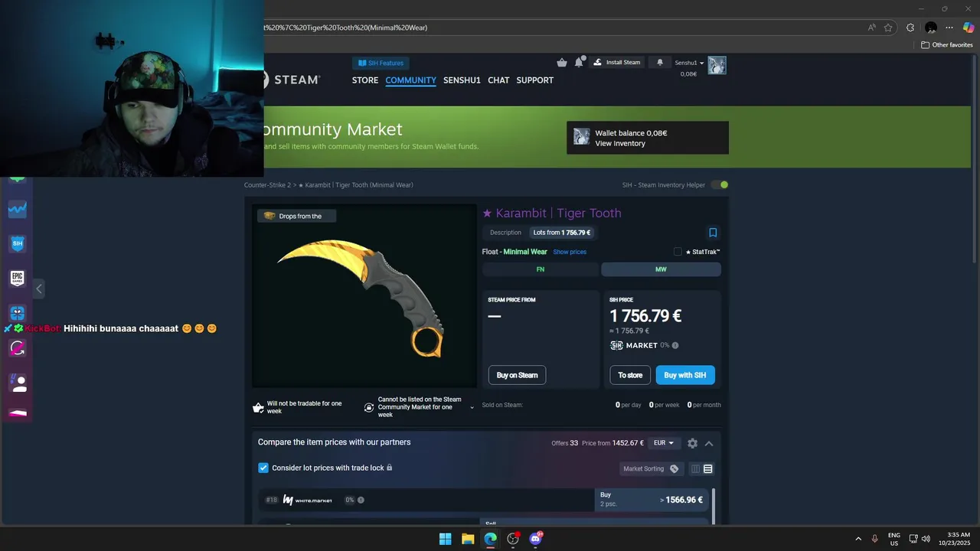
Task: Click the View Inventory link
Action: [620, 143]
